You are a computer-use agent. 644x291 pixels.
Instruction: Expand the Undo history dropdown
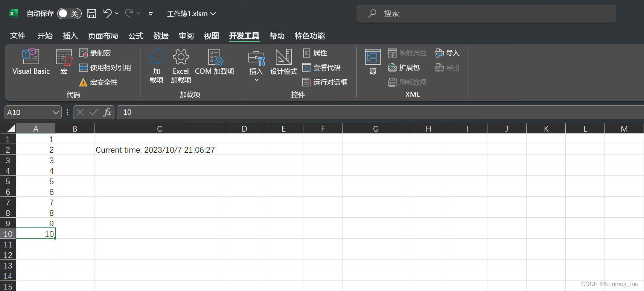117,14
